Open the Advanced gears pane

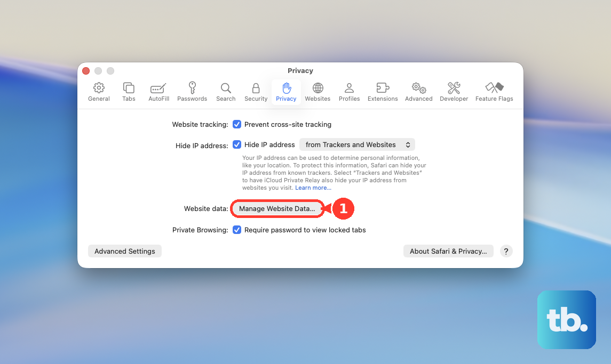418,92
